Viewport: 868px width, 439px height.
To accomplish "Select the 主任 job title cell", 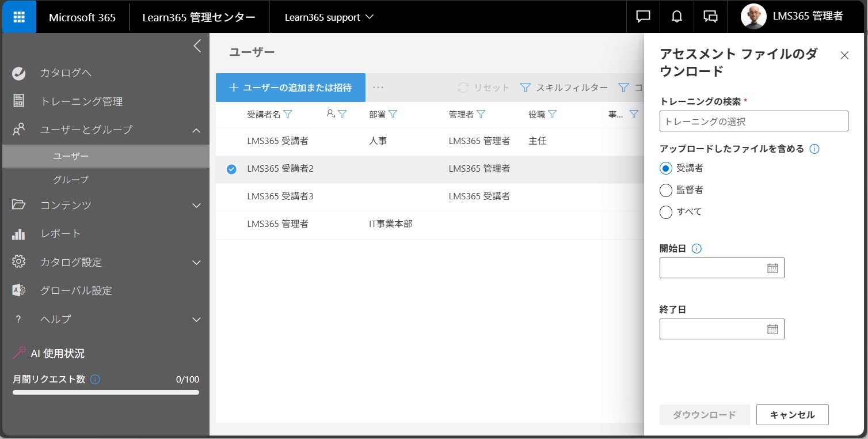I will click(538, 141).
